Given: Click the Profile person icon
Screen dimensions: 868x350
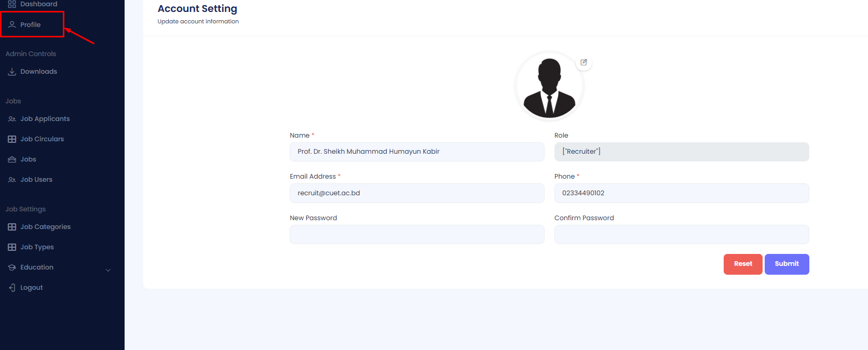Looking at the screenshot, I should pos(12,24).
